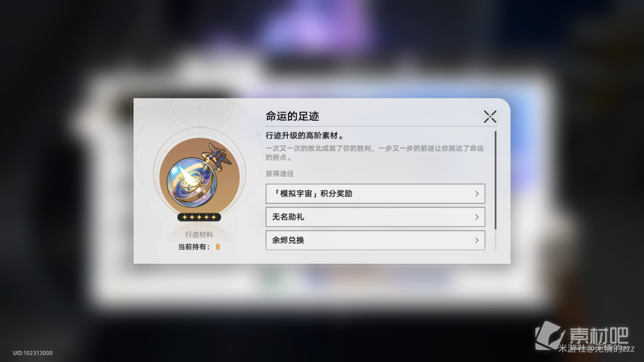Click the UID:102313000 text

(33, 353)
